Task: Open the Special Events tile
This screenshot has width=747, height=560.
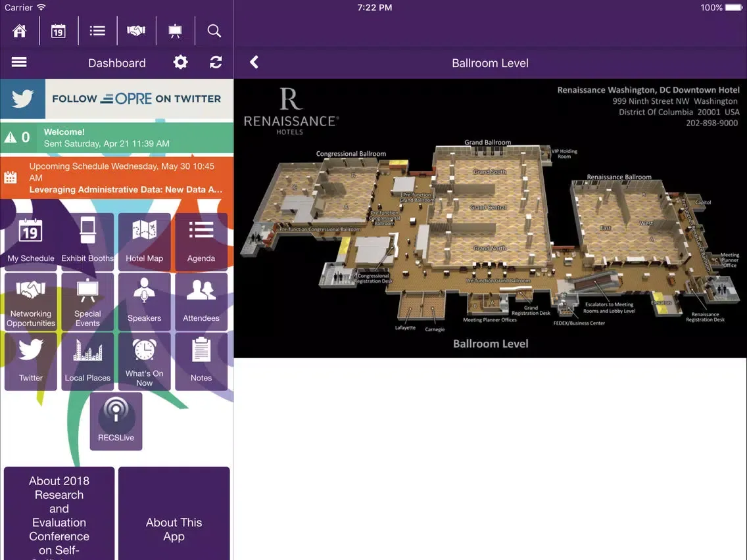Action: pyautogui.click(x=87, y=302)
